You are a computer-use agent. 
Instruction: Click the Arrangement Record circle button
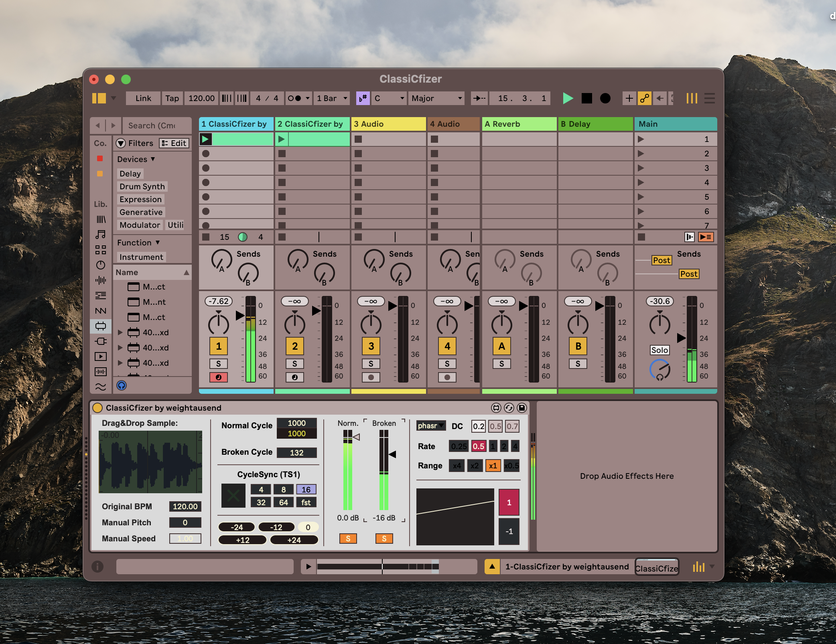605,98
